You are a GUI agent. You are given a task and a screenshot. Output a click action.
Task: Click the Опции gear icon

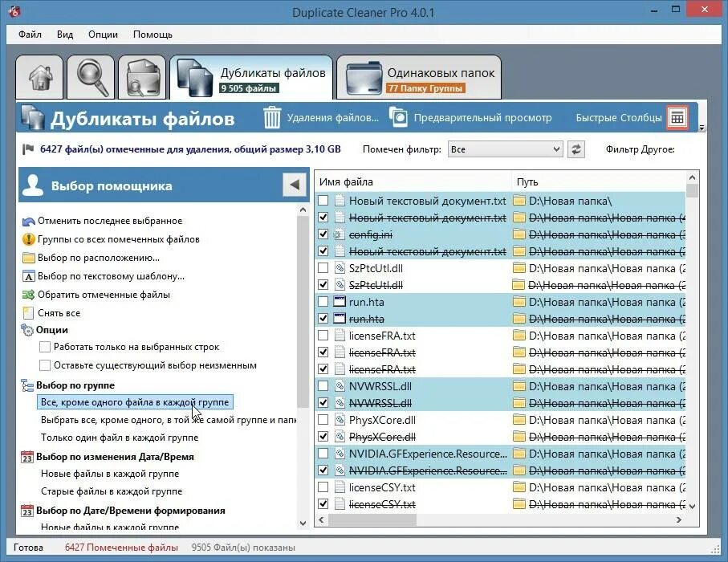coord(27,330)
